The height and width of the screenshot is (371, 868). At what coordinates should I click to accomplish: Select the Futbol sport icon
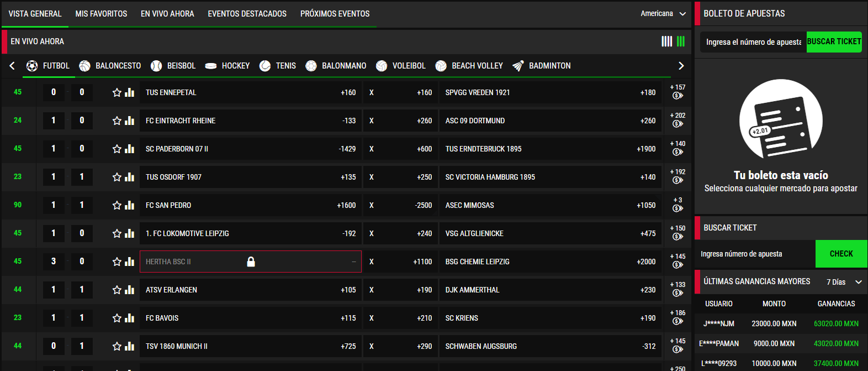click(x=32, y=66)
